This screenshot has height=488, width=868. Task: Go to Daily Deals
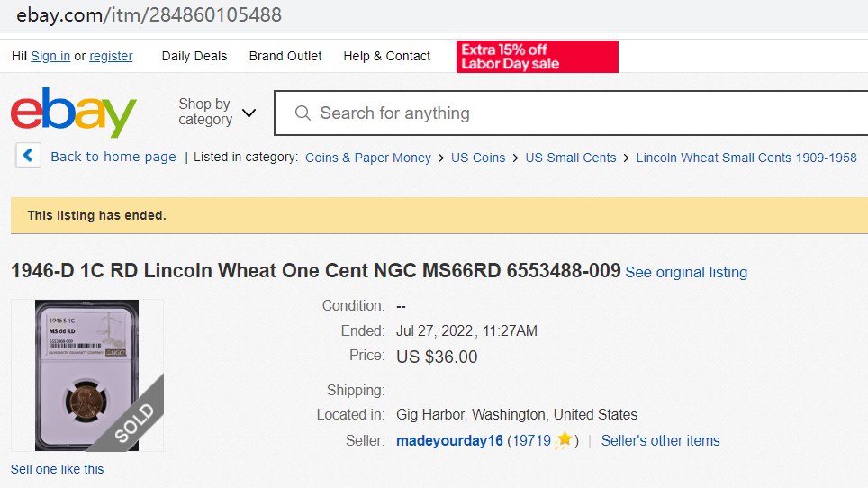pyautogui.click(x=194, y=56)
